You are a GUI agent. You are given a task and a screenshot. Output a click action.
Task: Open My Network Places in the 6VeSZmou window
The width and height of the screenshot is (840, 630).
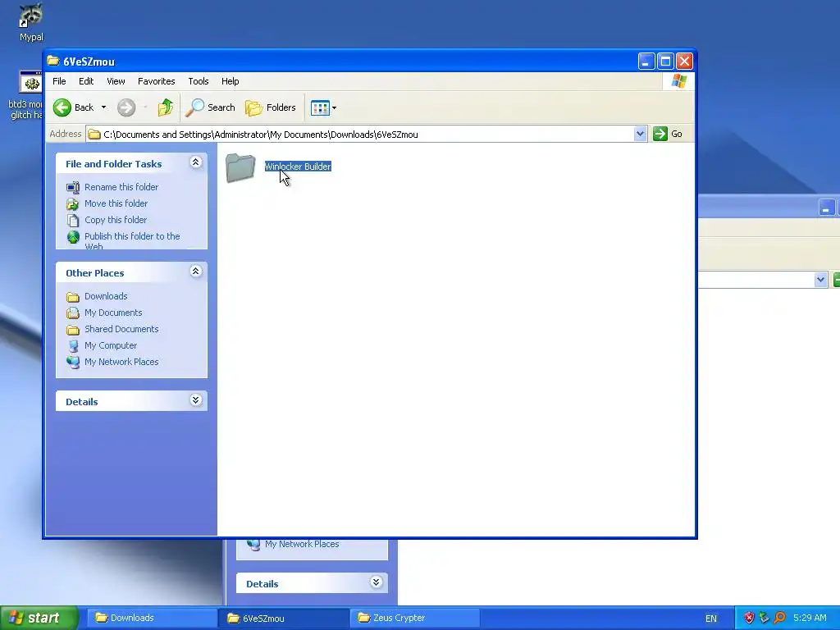121,362
